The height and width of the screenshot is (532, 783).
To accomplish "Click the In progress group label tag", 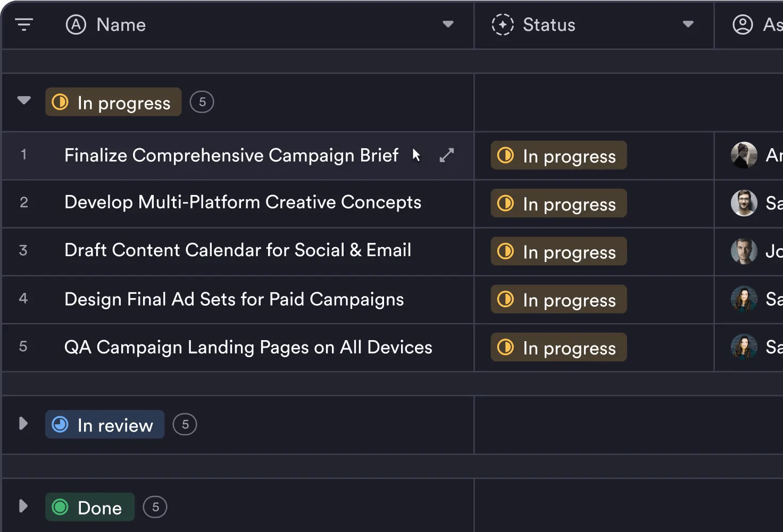I will (x=113, y=102).
